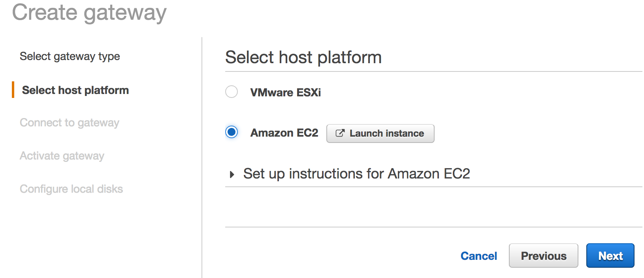The image size is (644, 278).
Task: Click the external-link icon in Launch instance
Action: pos(340,133)
